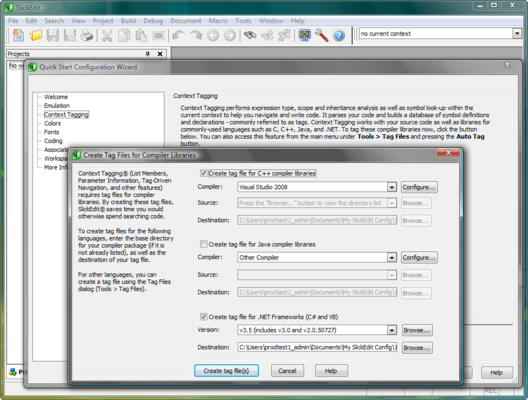Open Find with the binoculars icon
The width and height of the screenshot is (528, 400).
[x=250, y=35]
